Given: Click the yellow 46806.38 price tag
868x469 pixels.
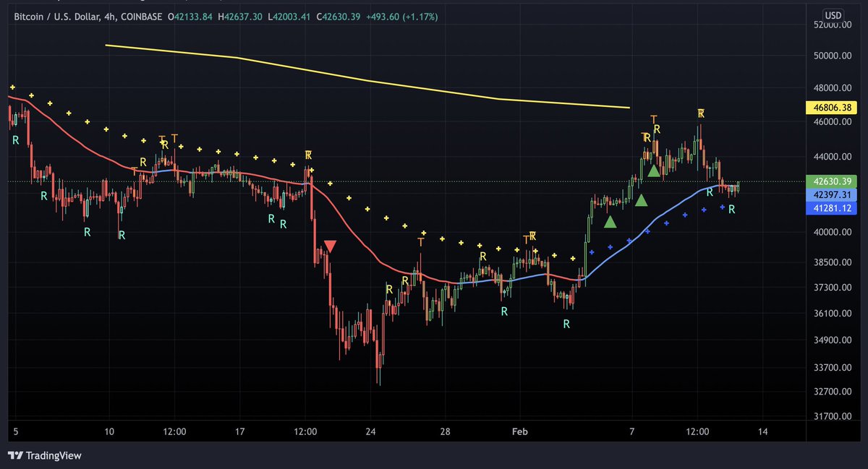Looking at the screenshot, I should click(830, 108).
